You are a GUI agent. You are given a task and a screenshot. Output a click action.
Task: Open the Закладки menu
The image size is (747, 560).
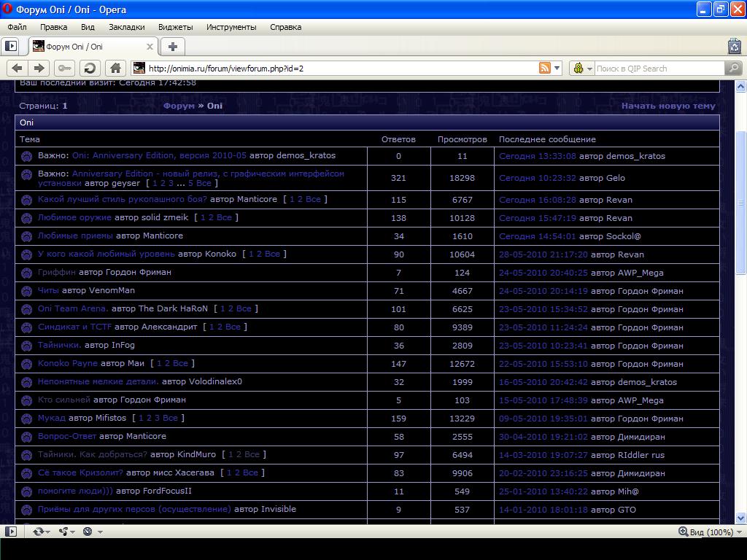(x=126, y=27)
